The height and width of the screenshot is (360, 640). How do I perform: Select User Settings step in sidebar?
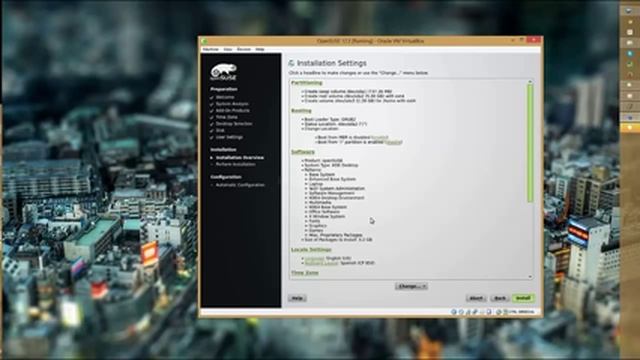pyautogui.click(x=229, y=137)
